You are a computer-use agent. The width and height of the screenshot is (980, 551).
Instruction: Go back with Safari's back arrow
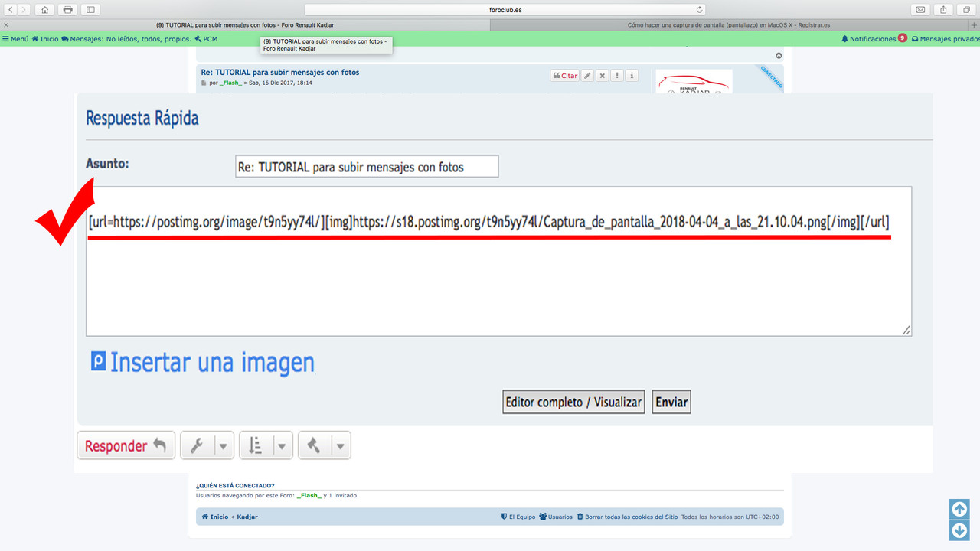[11, 9]
